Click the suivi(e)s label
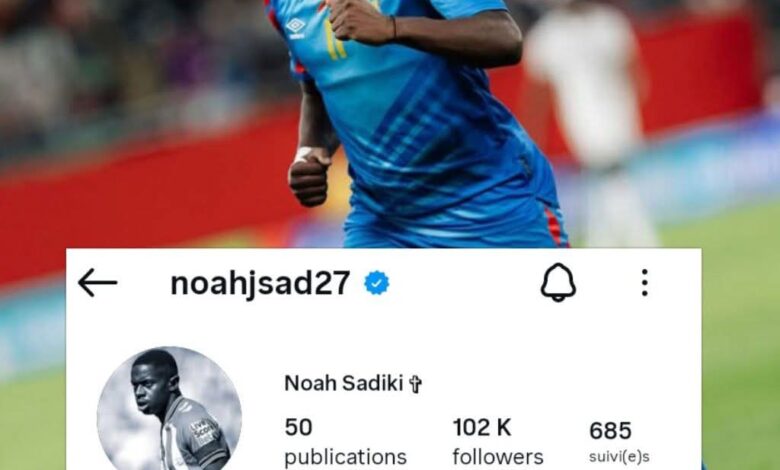This screenshot has width=780, height=470. [x=619, y=457]
